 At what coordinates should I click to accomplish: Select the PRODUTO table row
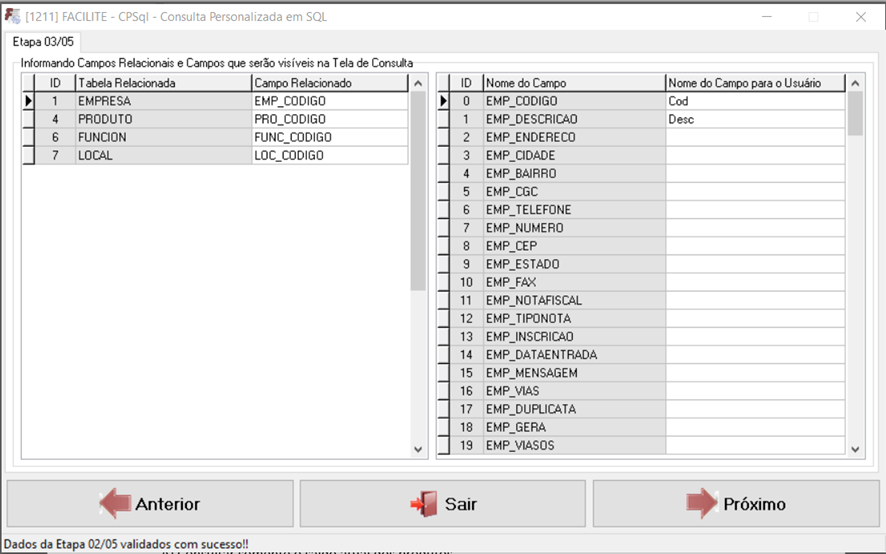click(x=215, y=119)
